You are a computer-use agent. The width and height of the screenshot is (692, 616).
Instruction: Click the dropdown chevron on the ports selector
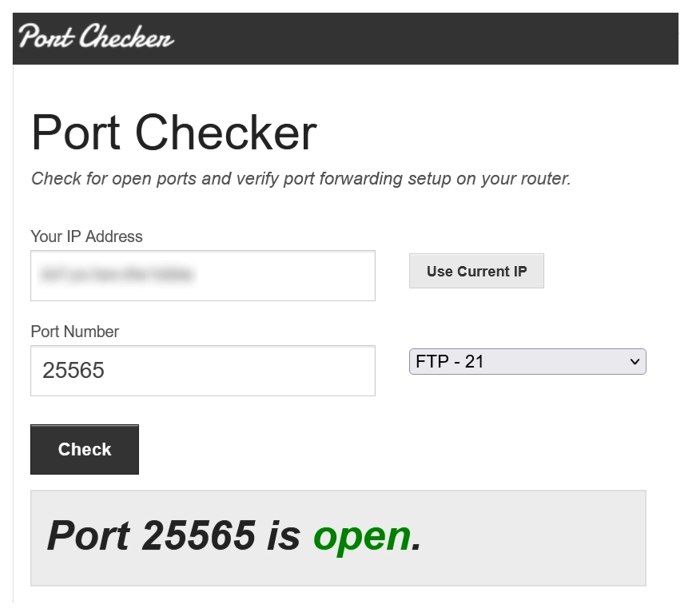coord(635,361)
